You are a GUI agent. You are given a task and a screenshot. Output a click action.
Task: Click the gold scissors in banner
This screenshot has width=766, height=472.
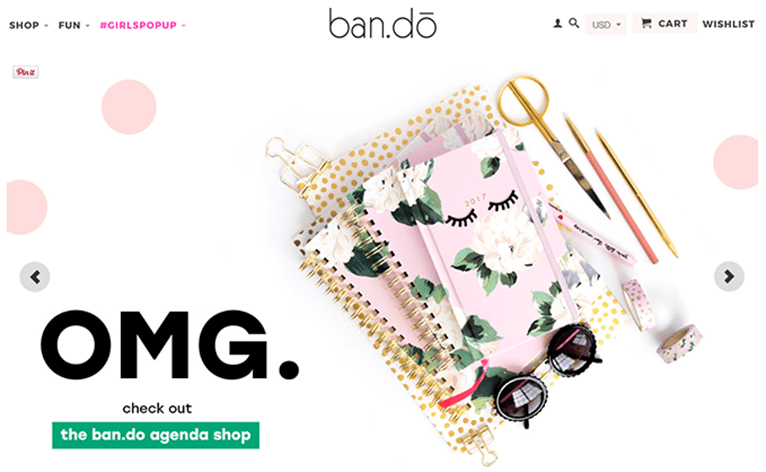point(547,137)
